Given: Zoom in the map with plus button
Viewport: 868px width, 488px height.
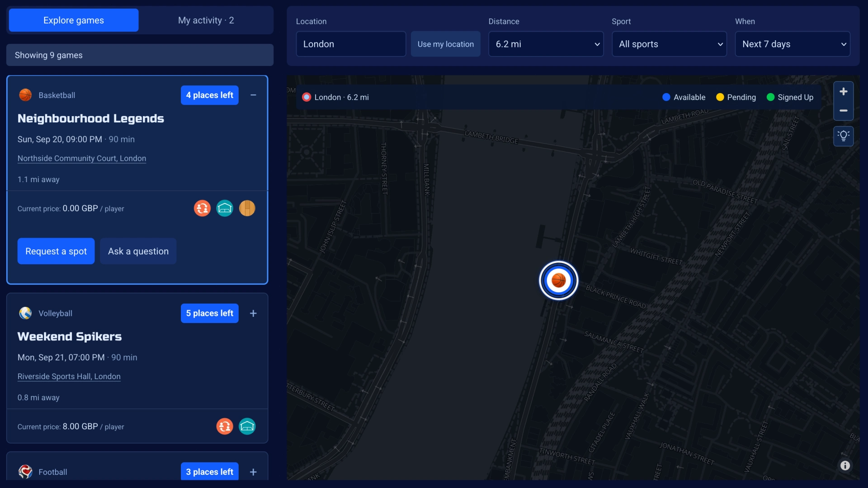Looking at the screenshot, I should click(x=843, y=92).
